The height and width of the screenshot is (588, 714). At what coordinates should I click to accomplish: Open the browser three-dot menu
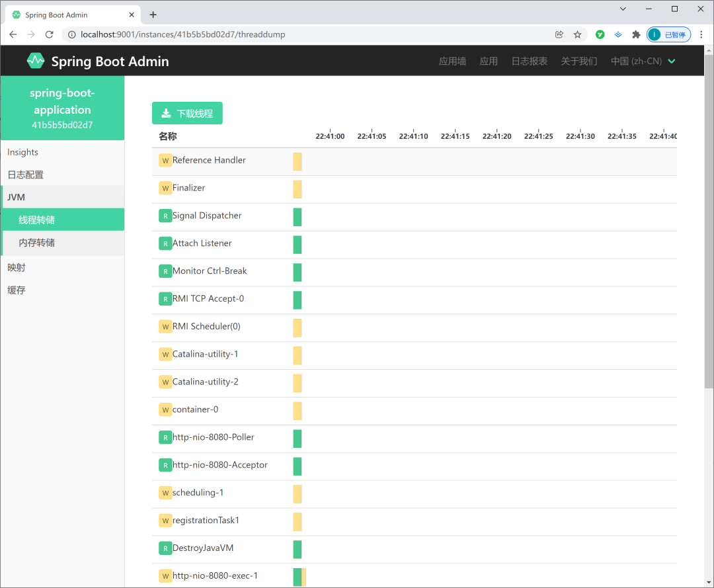[703, 34]
